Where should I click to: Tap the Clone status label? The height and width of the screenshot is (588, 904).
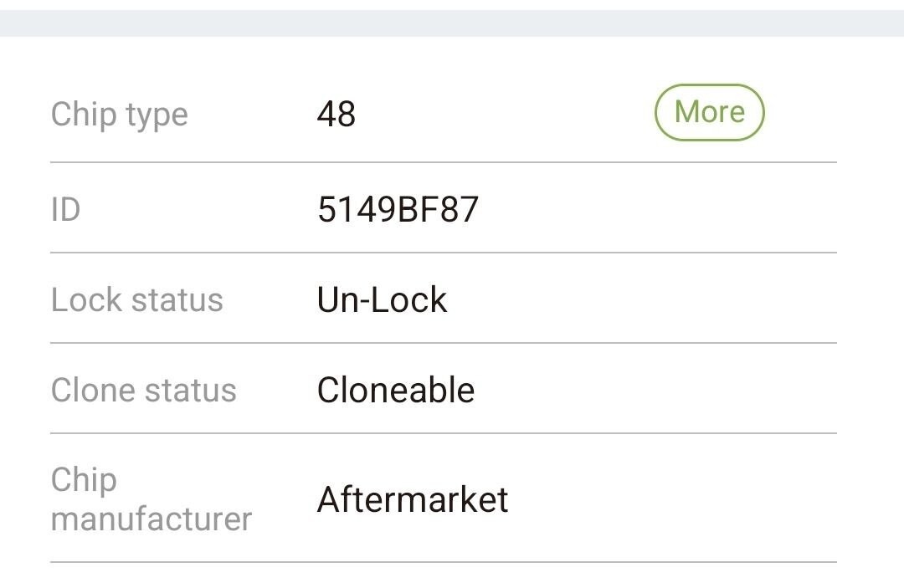(143, 390)
